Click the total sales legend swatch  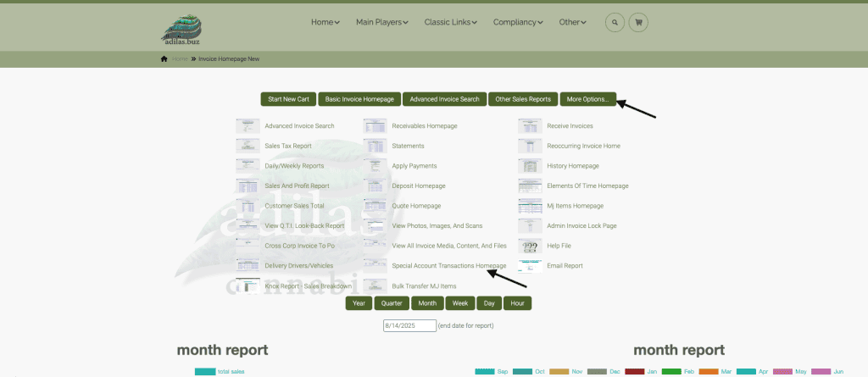pyautogui.click(x=205, y=371)
